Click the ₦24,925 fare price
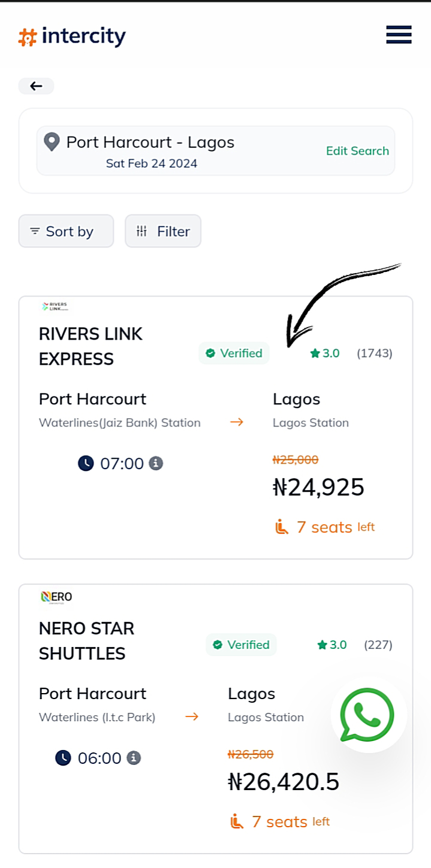 (318, 488)
